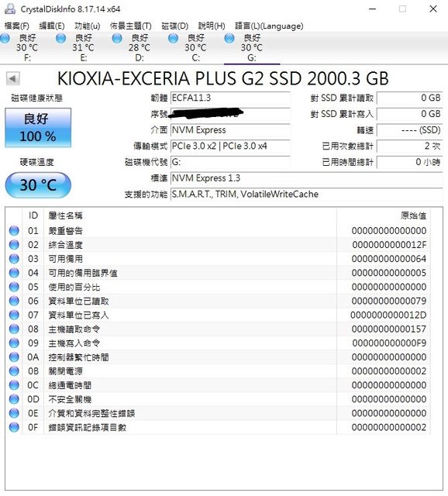Click the 30 °C temperature button
The width and height of the screenshot is (448, 496).
(x=38, y=185)
